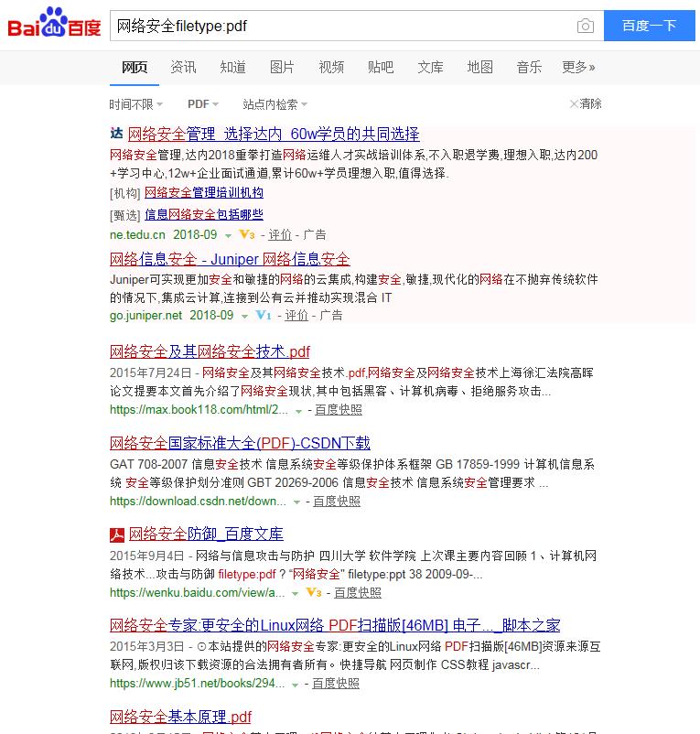Screen dimensions: 700x734
Task: Click the go.juniper.net green URL
Action: pyautogui.click(x=146, y=315)
